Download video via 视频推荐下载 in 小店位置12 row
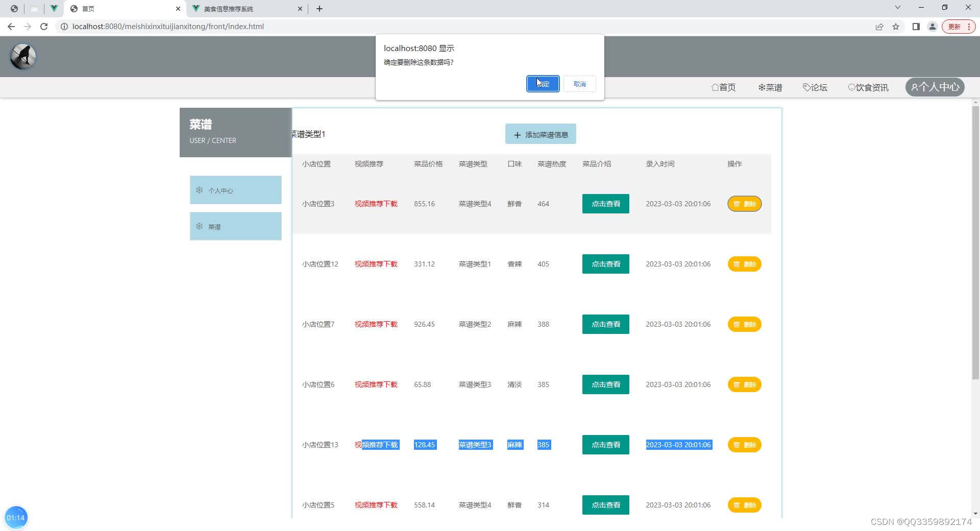Screen dimensions: 980x531 [376, 264]
